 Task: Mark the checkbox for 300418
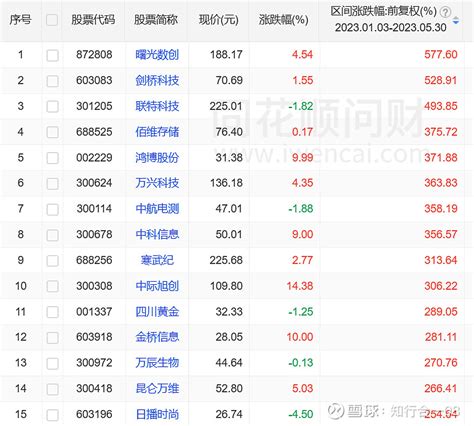tap(52, 389)
